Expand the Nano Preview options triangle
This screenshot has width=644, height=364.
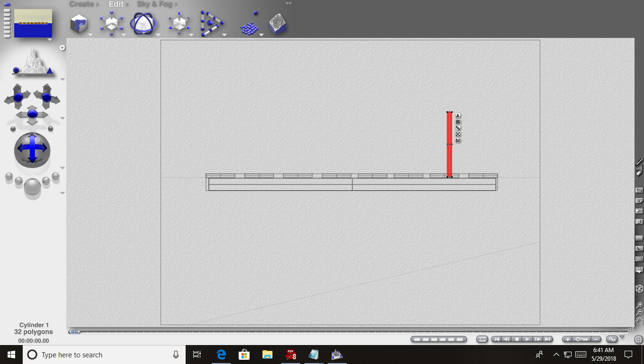[x=50, y=40]
